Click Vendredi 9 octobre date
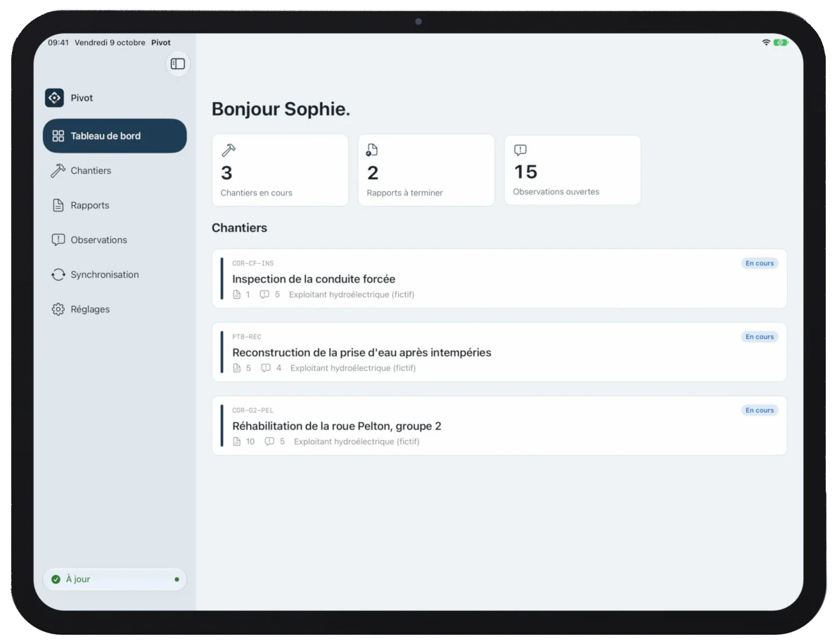Viewport: 837px width, 644px height. (110, 43)
